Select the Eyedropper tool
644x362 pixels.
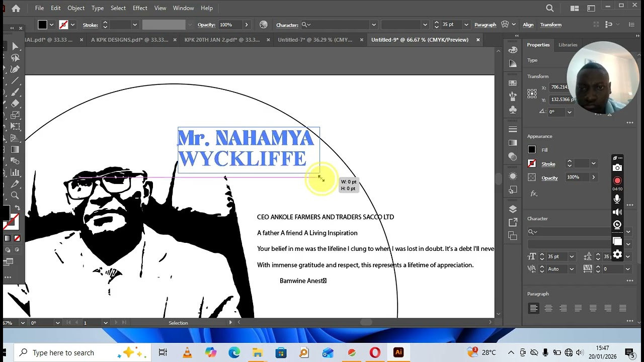coord(15,185)
